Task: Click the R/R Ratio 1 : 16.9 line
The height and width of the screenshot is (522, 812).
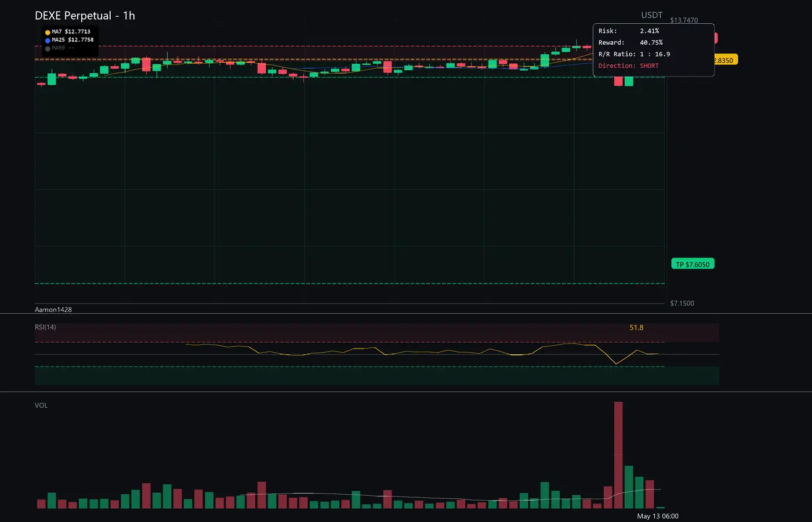Action: coord(635,54)
